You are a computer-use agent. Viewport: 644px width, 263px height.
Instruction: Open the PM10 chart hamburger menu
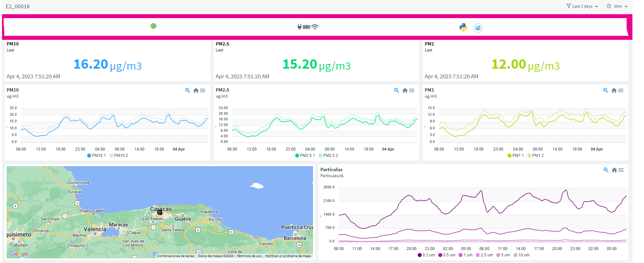203,90
